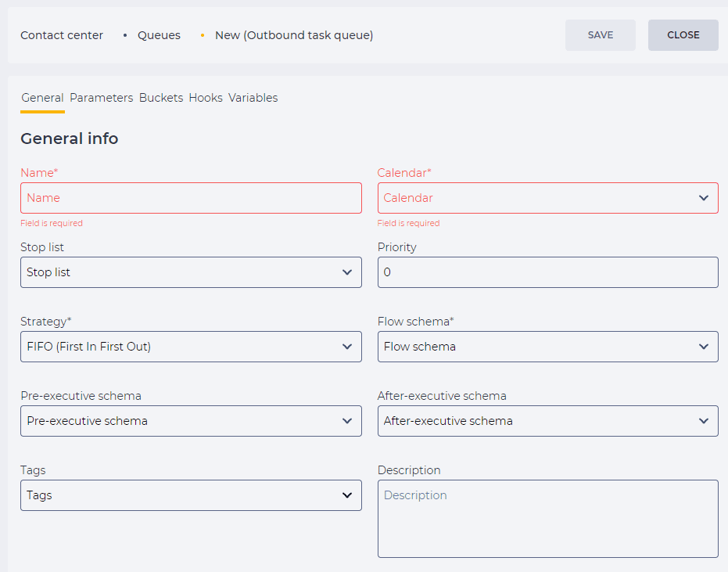The height and width of the screenshot is (572, 728).
Task: Click the 'Description' field label
Action: (409, 470)
